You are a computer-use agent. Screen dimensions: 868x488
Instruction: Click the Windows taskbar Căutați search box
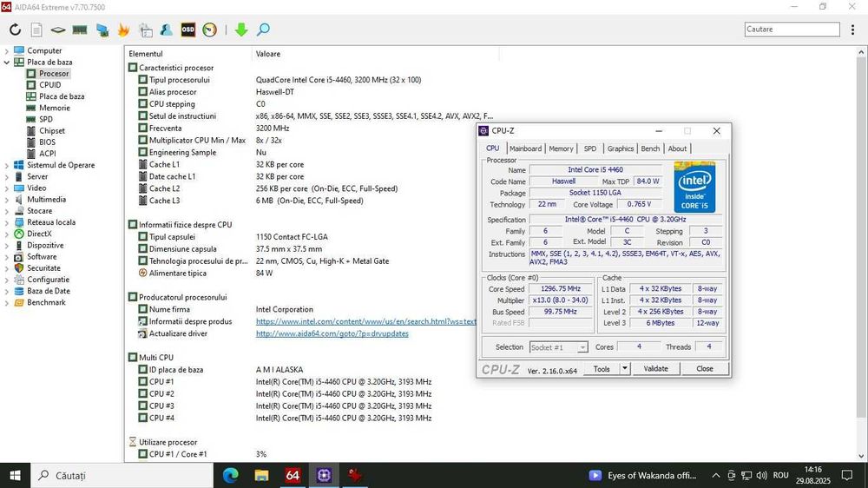[122, 475]
